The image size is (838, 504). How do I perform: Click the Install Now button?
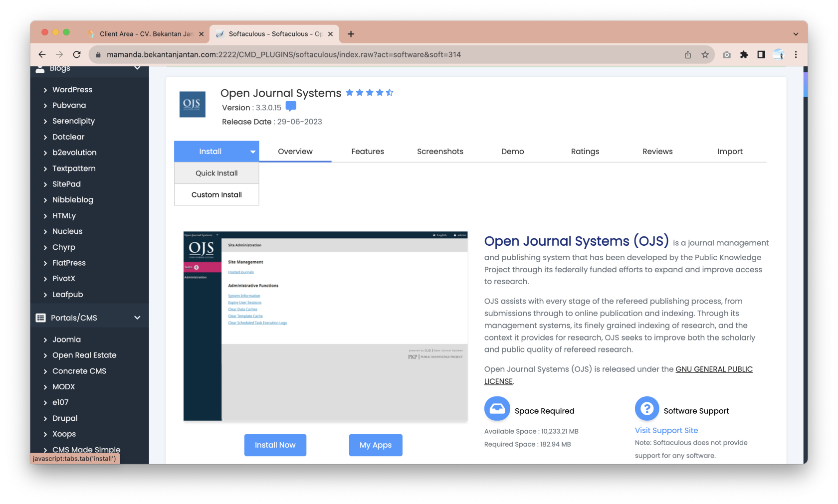(x=275, y=445)
